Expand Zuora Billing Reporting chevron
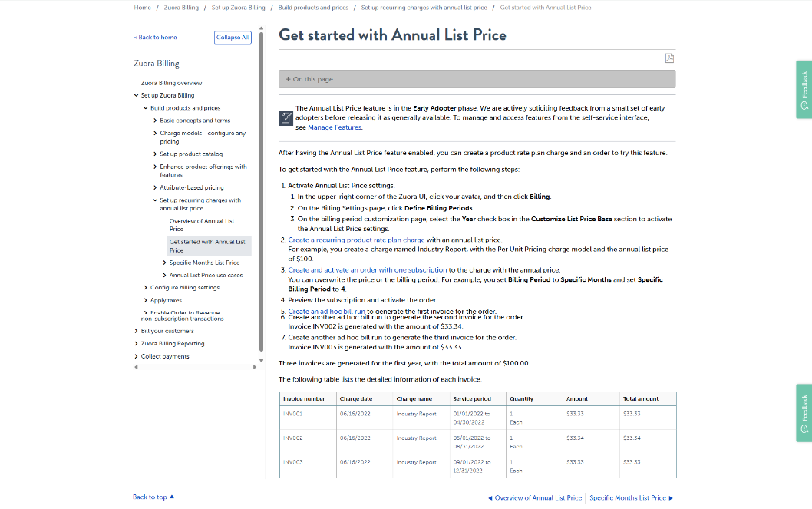This screenshot has height=509, width=812. 136,343
